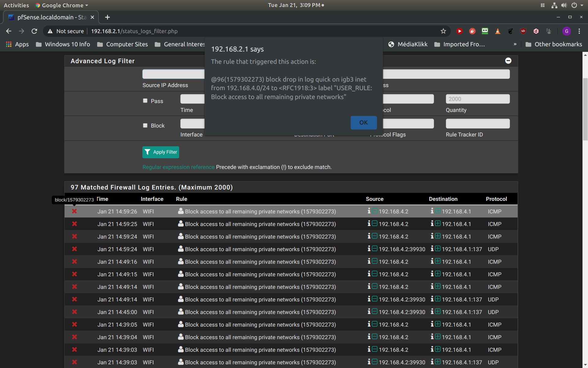Viewport: 588px width, 368px height.
Task: Click the page vertical scrollbar
Action: [585, 109]
